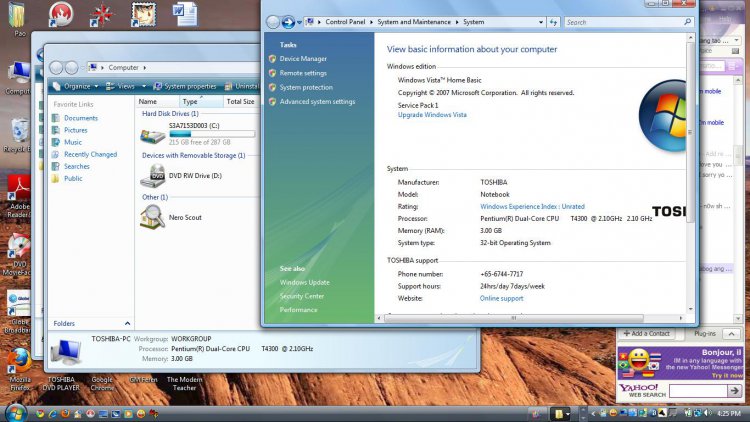Open recent pages dropdown in System window
Viewport: 750px width, 422px height.
pos(299,22)
